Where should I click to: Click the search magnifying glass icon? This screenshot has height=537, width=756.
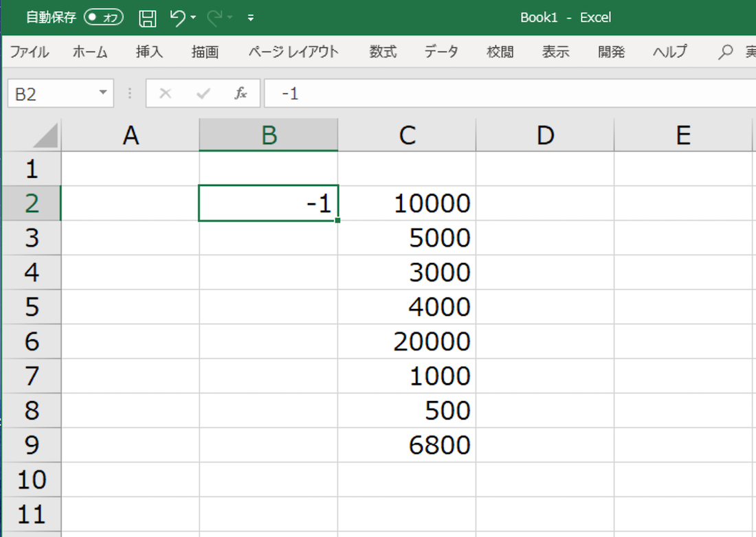click(725, 52)
